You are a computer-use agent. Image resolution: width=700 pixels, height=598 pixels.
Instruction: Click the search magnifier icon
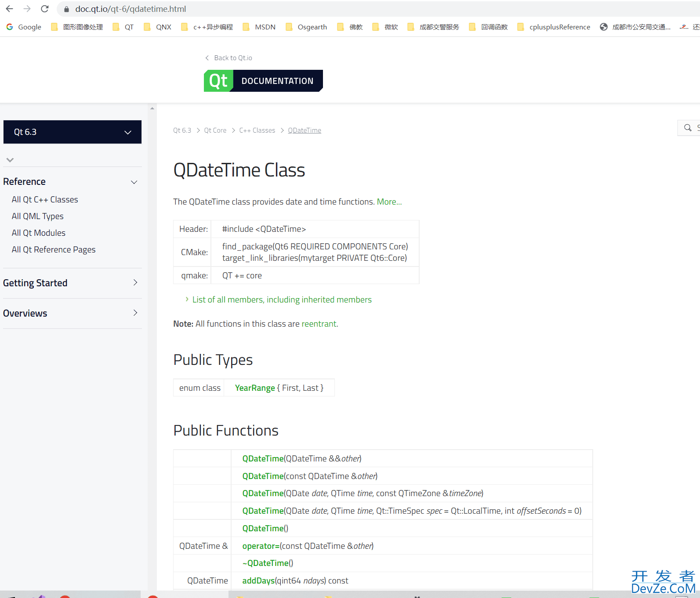point(688,128)
